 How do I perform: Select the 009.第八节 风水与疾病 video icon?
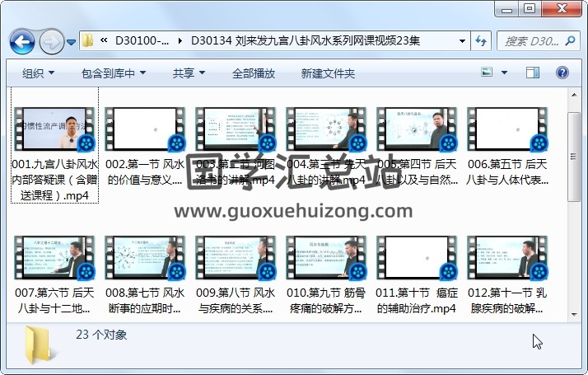(x=236, y=257)
